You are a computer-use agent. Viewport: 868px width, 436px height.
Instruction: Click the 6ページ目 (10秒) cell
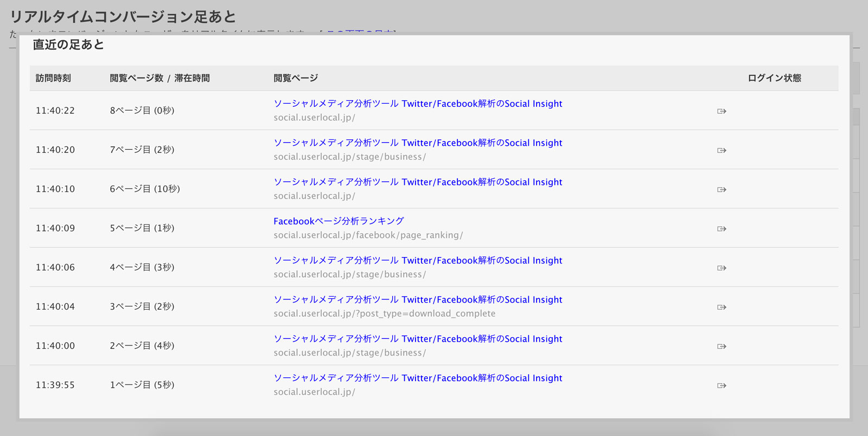click(145, 189)
